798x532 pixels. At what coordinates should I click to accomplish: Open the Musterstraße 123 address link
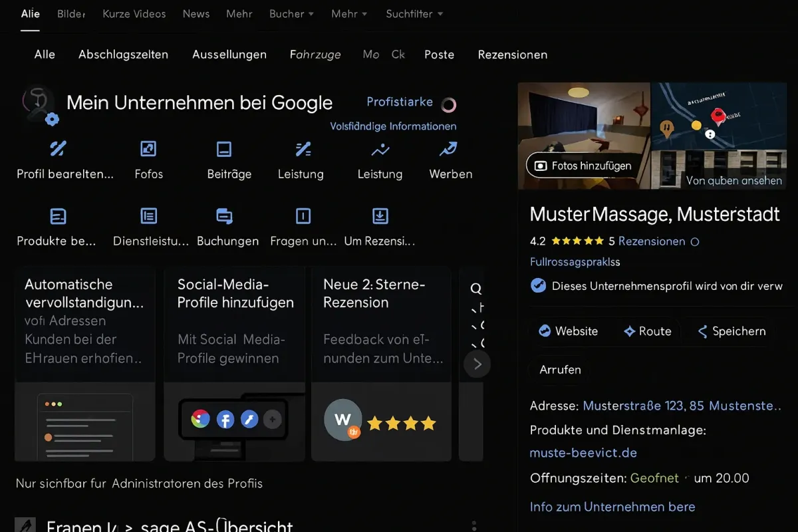(682, 406)
